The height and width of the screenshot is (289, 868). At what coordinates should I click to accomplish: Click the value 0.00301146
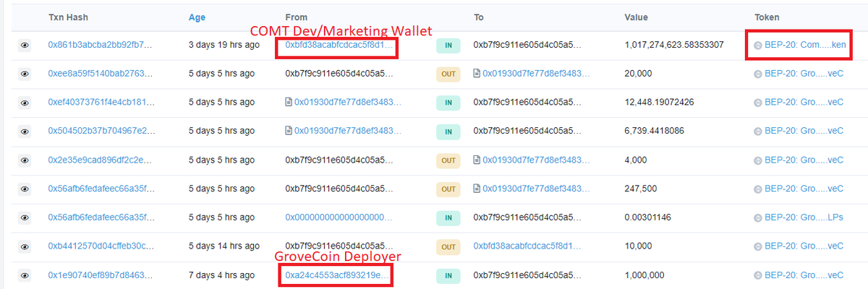click(x=647, y=217)
